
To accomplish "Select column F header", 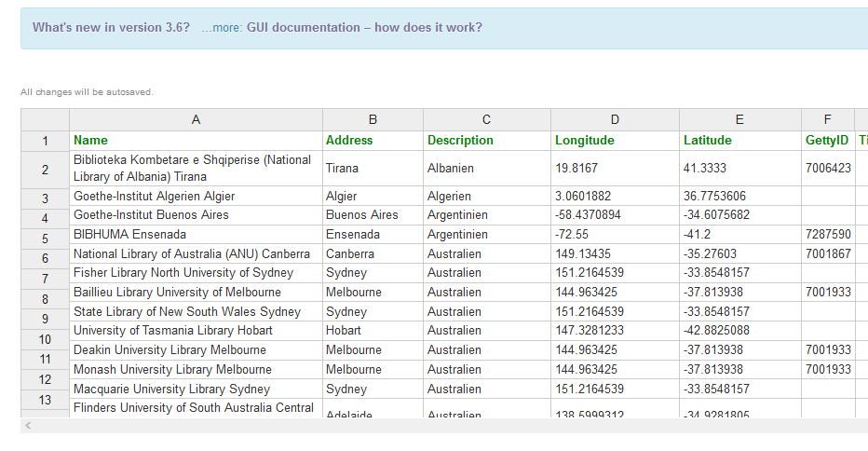I will [x=828, y=119].
